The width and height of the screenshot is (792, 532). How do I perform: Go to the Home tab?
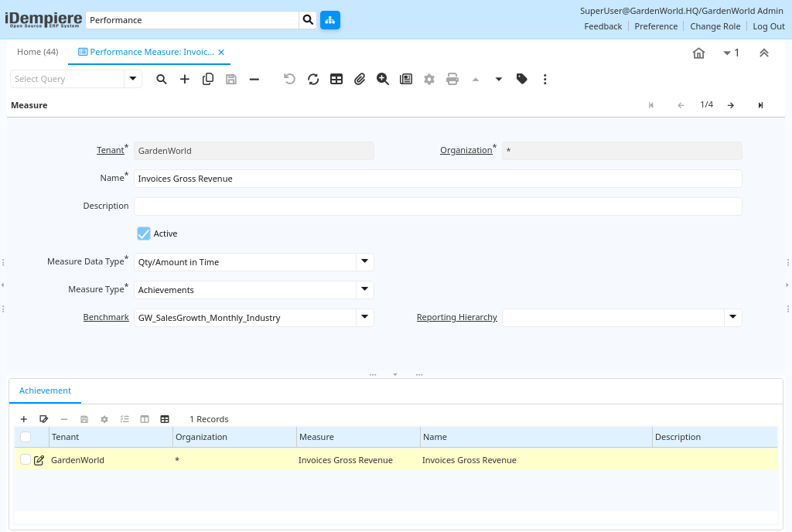coord(37,52)
